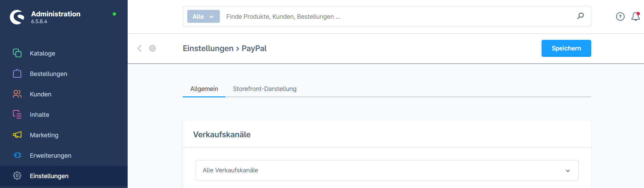Viewport: 644px width, 188px height.
Task: Click the Speichern button
Action: pyautogui.click(x=566, y=48)
